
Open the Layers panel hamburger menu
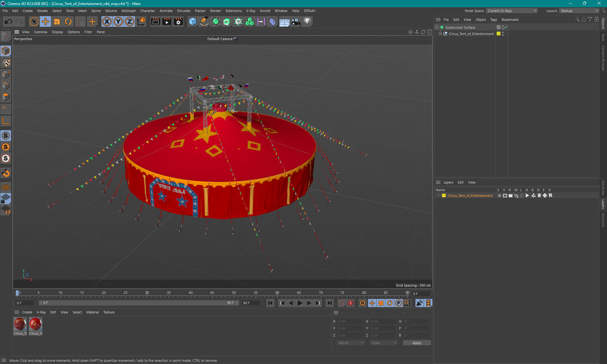tap(438, 182)
